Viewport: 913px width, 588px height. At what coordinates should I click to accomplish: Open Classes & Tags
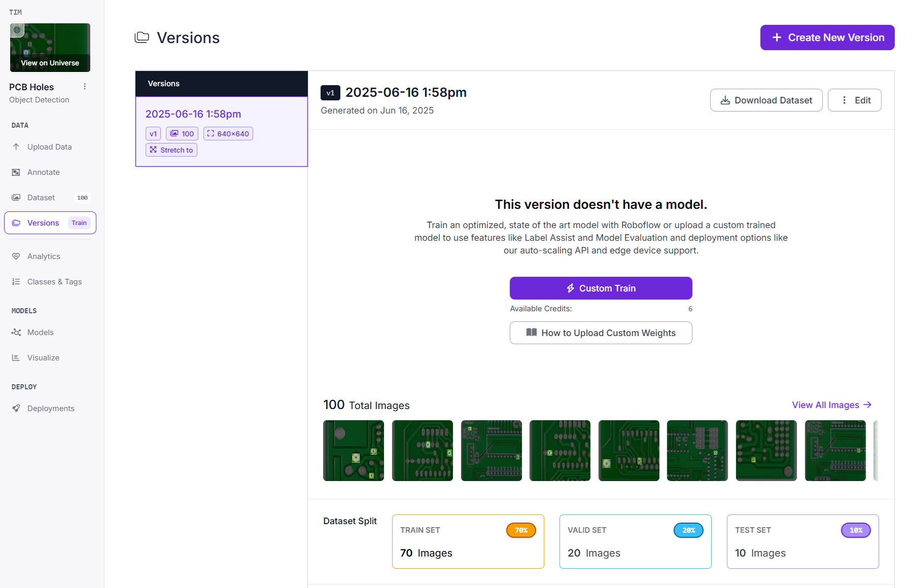[x=54, y=281]
